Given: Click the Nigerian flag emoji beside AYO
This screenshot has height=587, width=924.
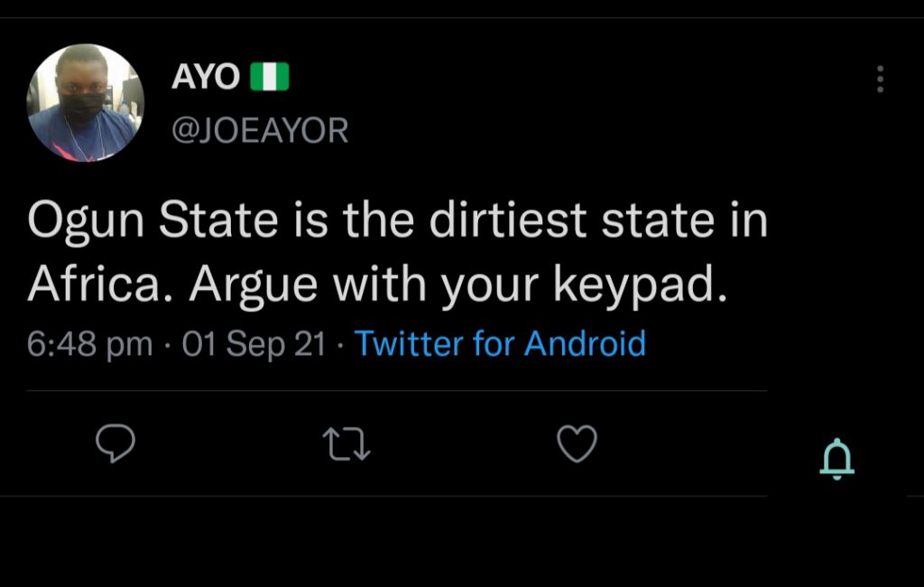Looking at the screenshot, I should pos(270,78).
